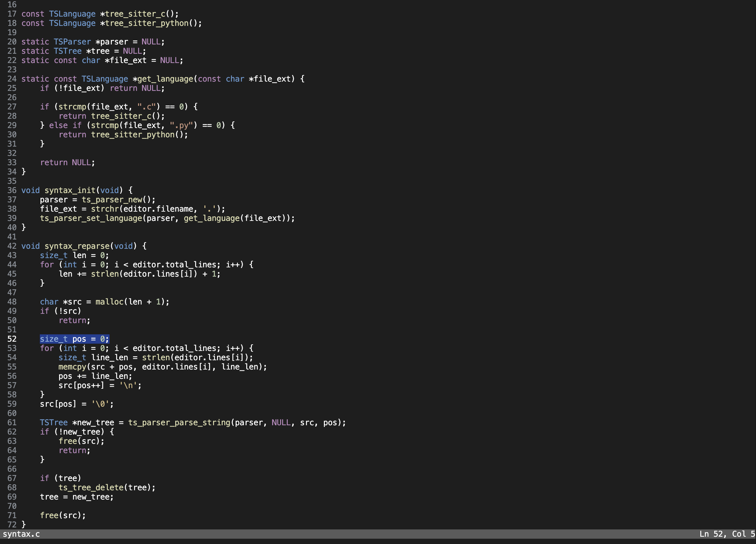This screenshot has width=756, height=544.
Task: Click 'free(src);' on line 63
Action: coord(82,441)
